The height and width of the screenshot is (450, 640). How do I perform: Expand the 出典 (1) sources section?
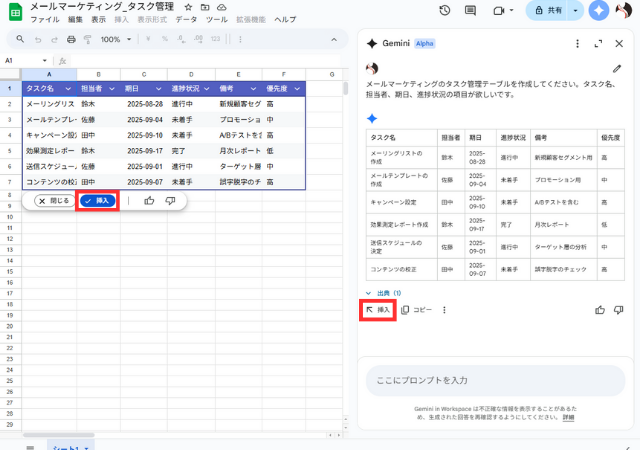(383, 293)
